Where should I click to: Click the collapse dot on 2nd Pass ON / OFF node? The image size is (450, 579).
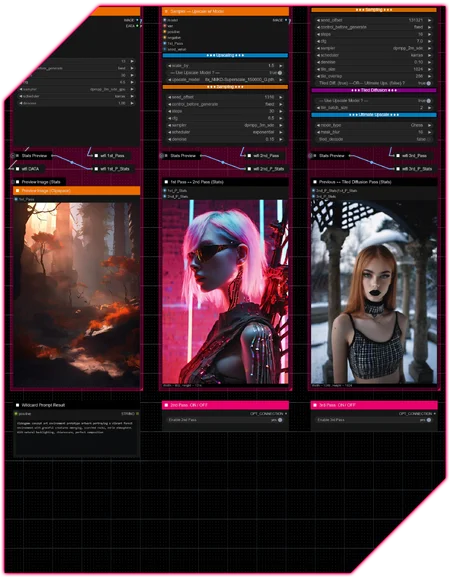point(166,405)
